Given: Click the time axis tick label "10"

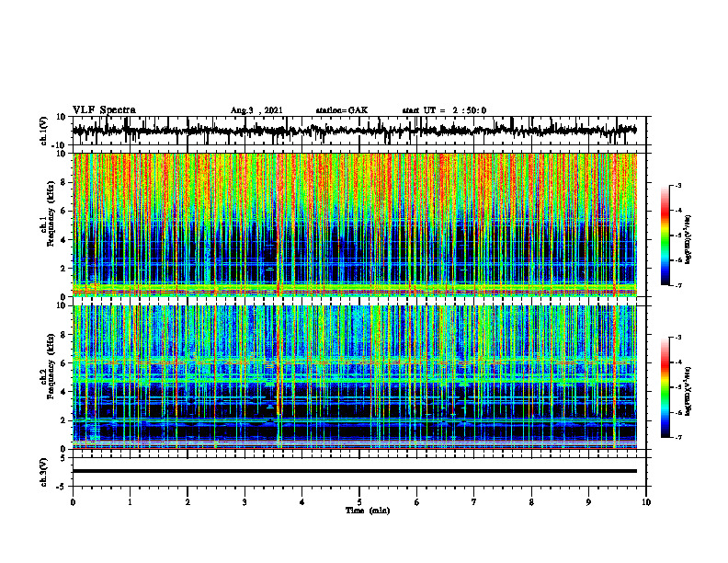Looking at the screenshot, I should point(646,502).
